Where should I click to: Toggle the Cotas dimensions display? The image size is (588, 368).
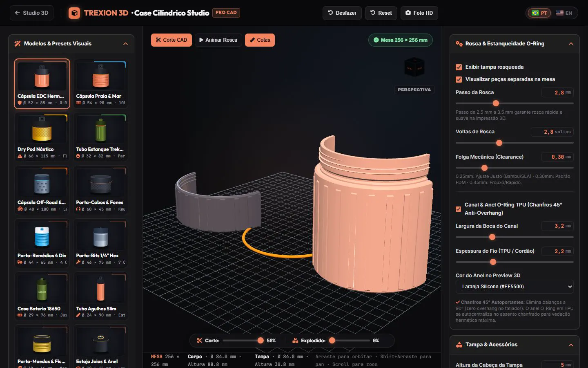(x=260, y=40)
